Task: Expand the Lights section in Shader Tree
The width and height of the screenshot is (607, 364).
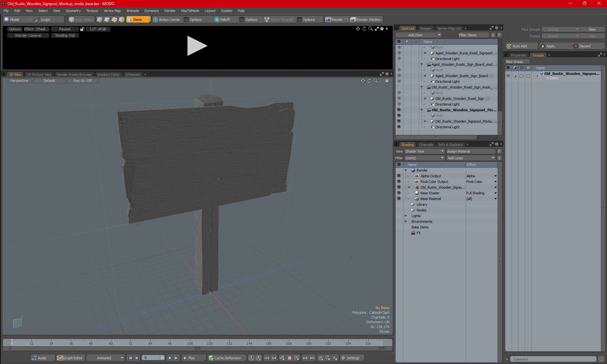Action: click(405, 216)
